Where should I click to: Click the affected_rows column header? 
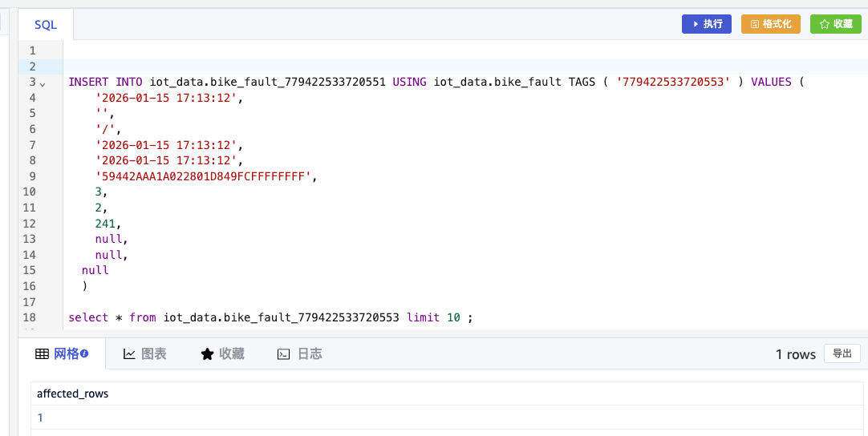[x=73, y=394]
